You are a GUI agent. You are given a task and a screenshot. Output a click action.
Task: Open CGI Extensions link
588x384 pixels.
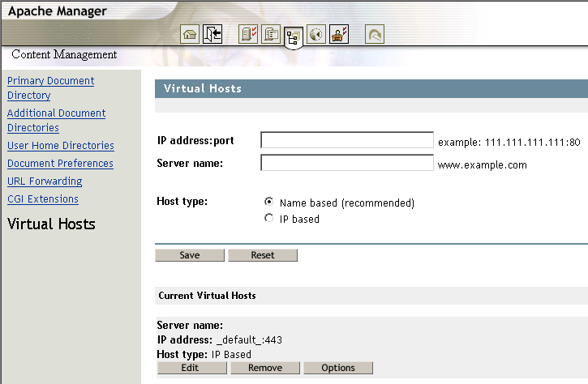43,199
